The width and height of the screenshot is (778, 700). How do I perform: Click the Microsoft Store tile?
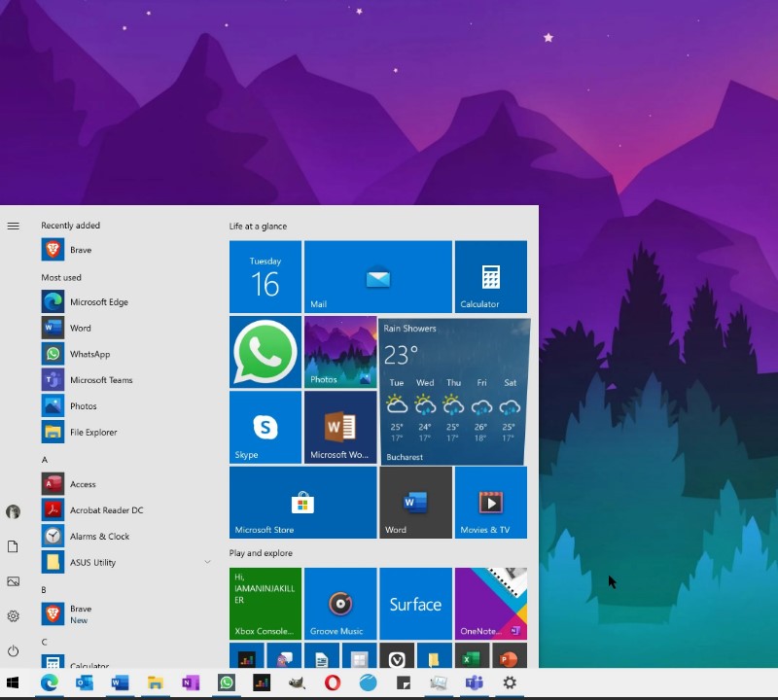302,503
